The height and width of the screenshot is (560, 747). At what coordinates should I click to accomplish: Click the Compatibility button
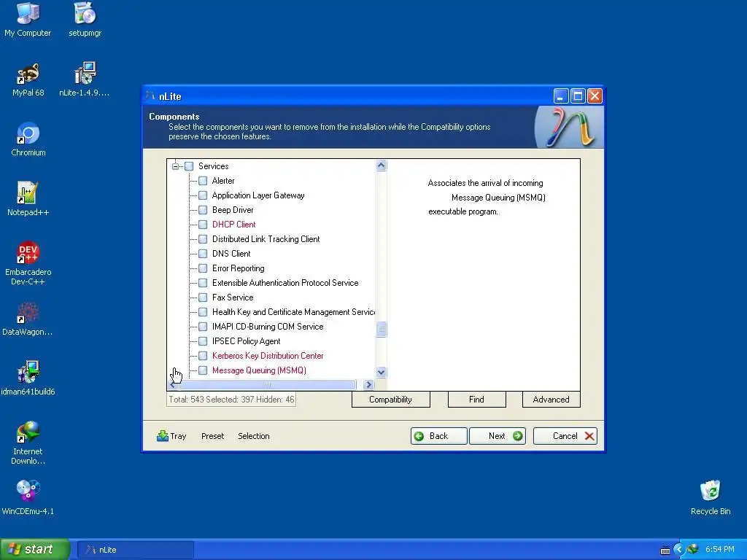391,400
